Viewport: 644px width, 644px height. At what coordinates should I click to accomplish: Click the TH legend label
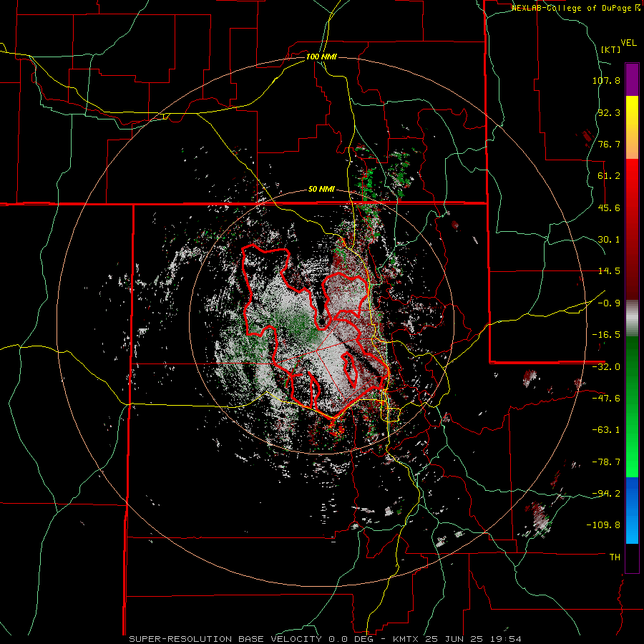[x=615, y=557]
